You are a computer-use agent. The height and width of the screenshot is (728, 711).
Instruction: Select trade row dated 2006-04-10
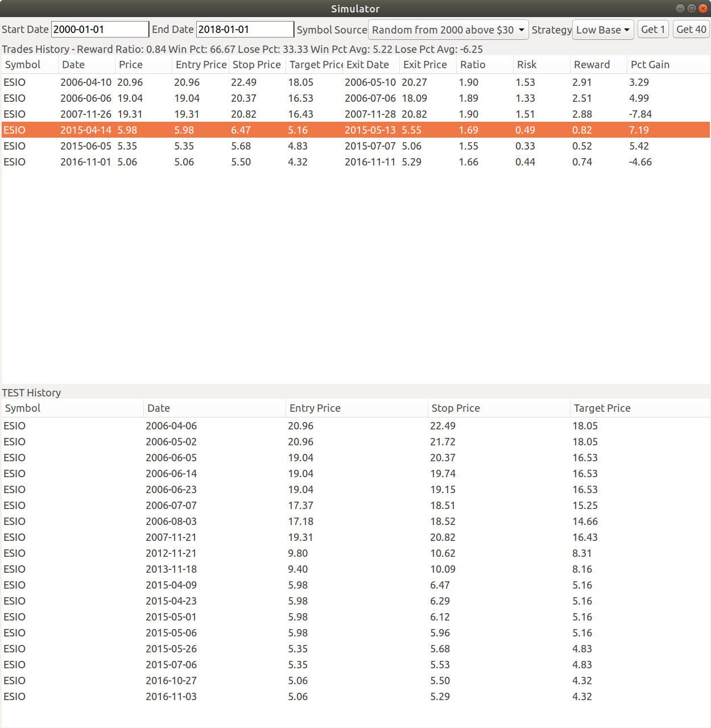355,82
